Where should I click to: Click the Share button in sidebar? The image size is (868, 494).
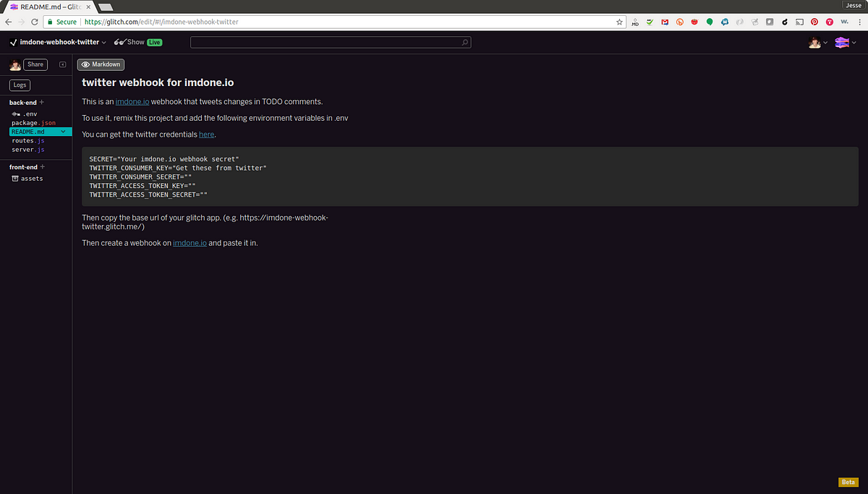tap(35, 64)
